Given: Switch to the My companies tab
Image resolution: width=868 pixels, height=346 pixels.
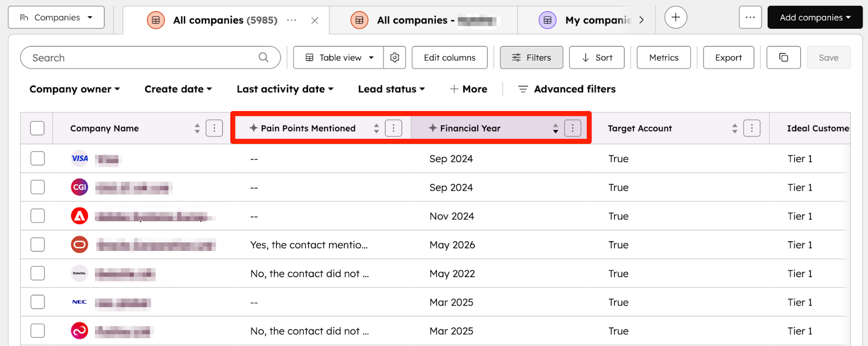Looking at the screenshot, I should (597, 21).
